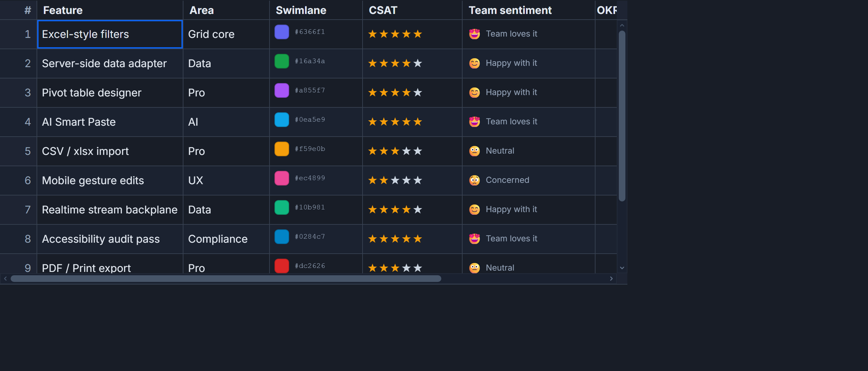Click the star rating for Server-side data adapter
This screenshot has height=371, width=868.
coord(395,63)
